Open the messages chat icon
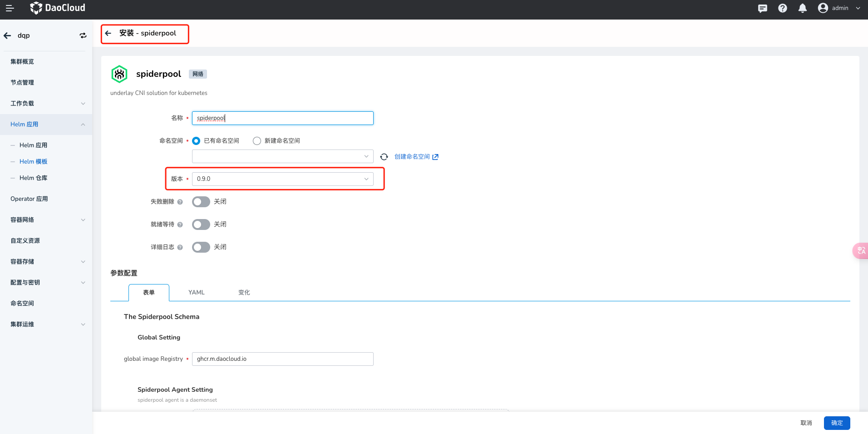The image size is (868, 434). (x=763, y=8)
